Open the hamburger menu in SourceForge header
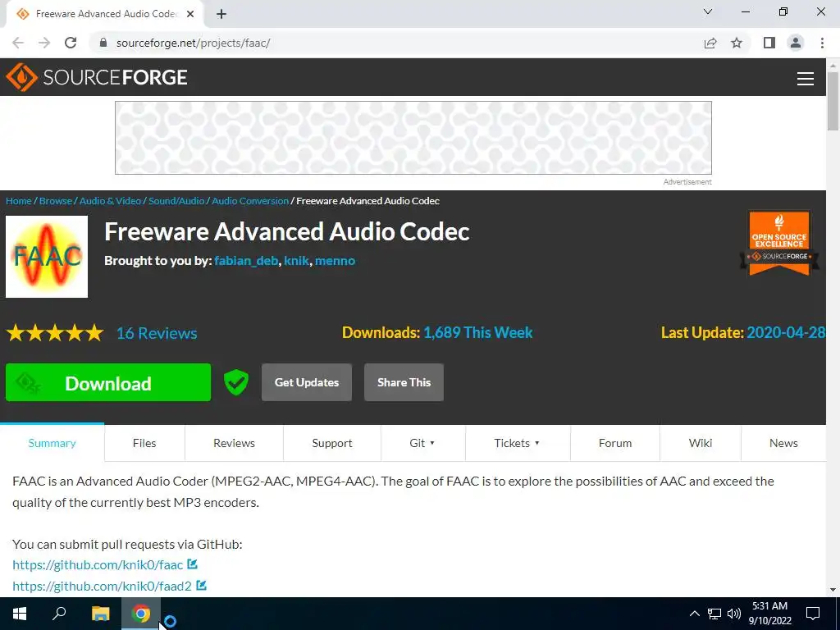 tap(806, 78)
